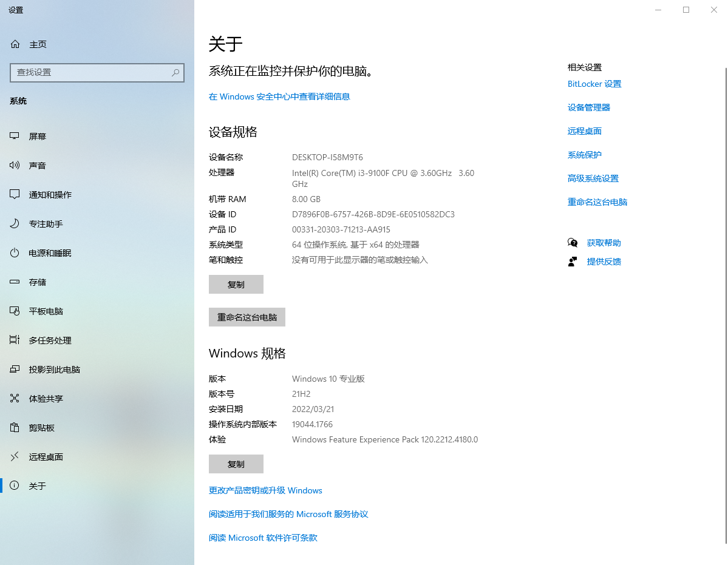Click the vertical scrollbar on the right
This screenshot has width=728, height=565.
(x=726, y=306)
